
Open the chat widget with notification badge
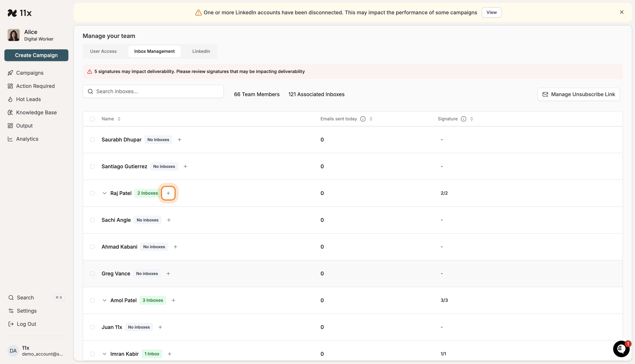621,349
